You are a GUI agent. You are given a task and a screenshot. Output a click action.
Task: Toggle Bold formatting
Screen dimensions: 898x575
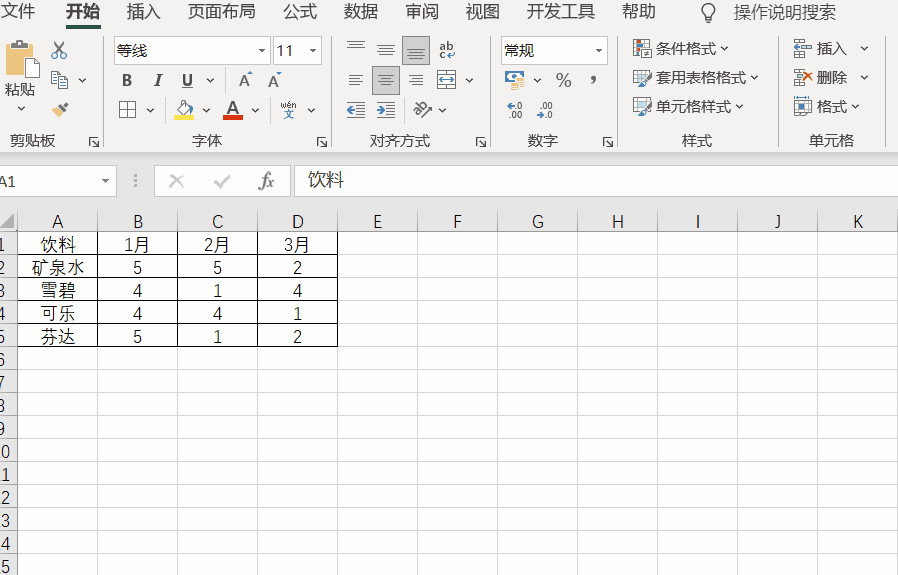[x=127, y=81]
